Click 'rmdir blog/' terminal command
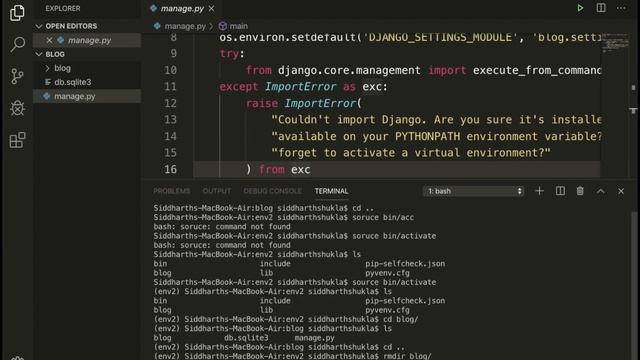The width and height of the screenshot is (640, 360). click(407, 356)
